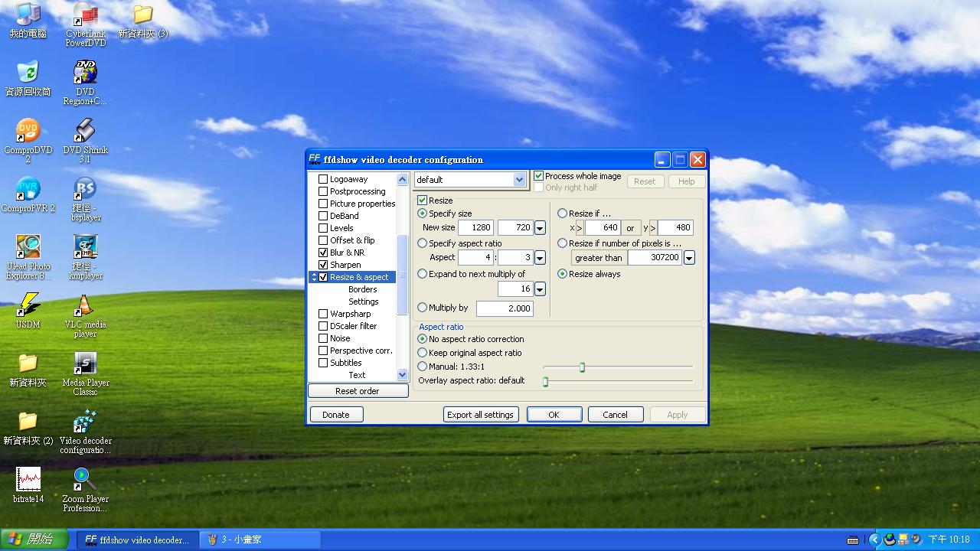980x551 pixels.
Task: Open the default preset dropdown
Action: point(519,180)
